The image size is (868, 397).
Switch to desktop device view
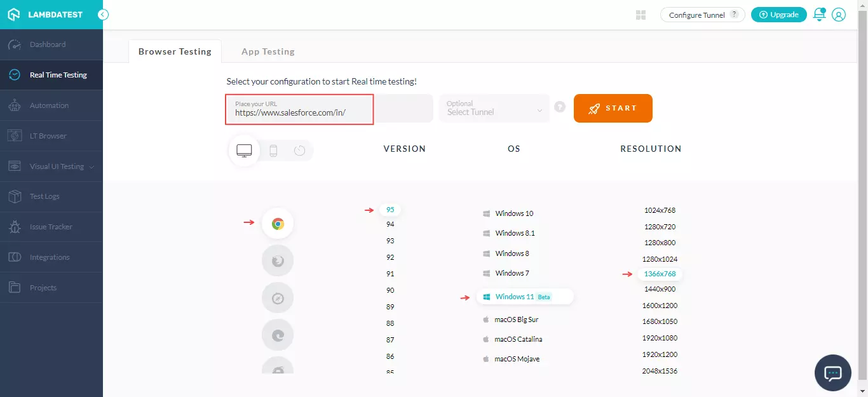pyautogui.click(x=244, y=151)
